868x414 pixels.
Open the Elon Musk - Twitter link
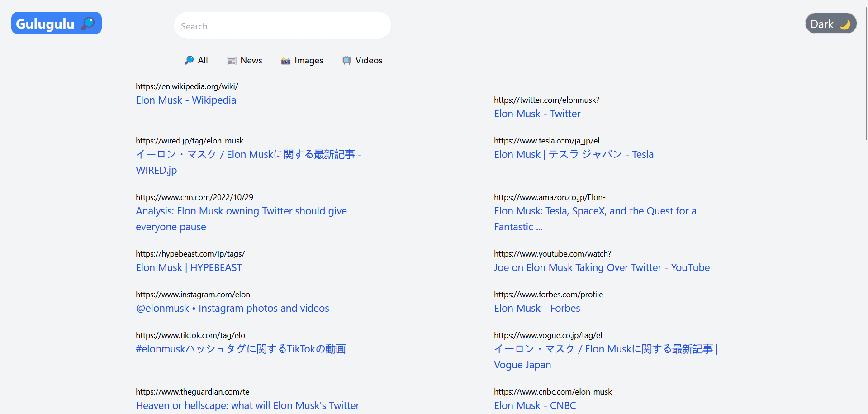[537, 114]
